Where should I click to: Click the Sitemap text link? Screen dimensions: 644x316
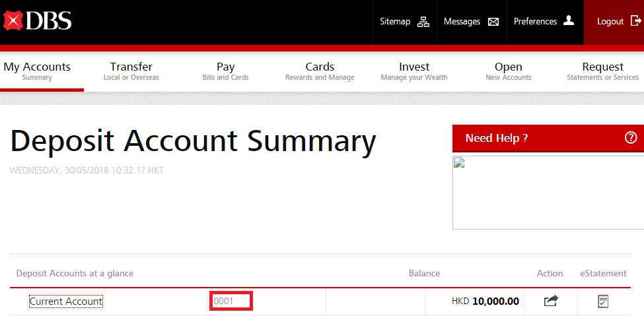395,22
